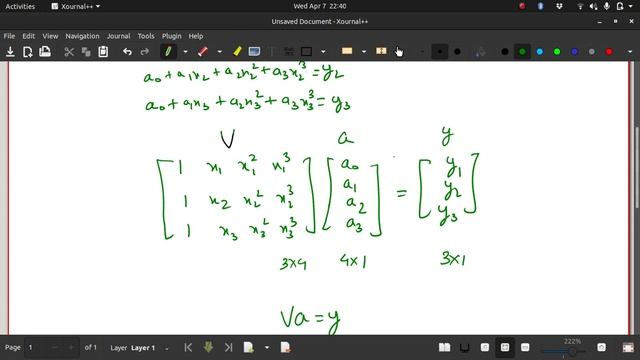
Task: Create a new document with the New icon
Action: coord(28,52)
